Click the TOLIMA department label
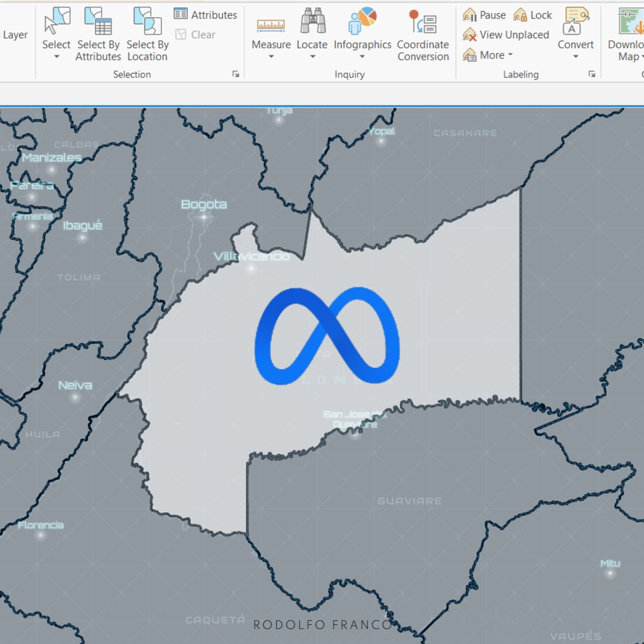The height and width of the screenshot is (644, 644). 79,278
